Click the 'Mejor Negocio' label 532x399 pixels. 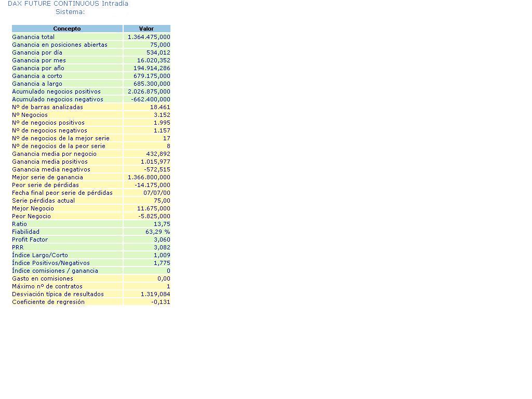pos(33,209)
